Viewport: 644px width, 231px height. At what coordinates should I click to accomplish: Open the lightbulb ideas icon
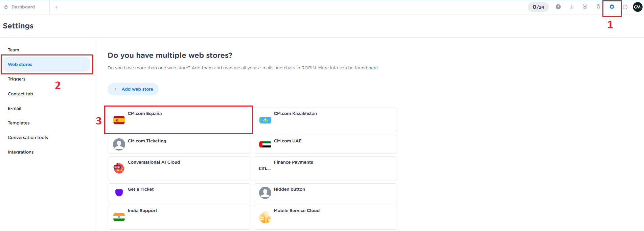click(x=598, y=7)
